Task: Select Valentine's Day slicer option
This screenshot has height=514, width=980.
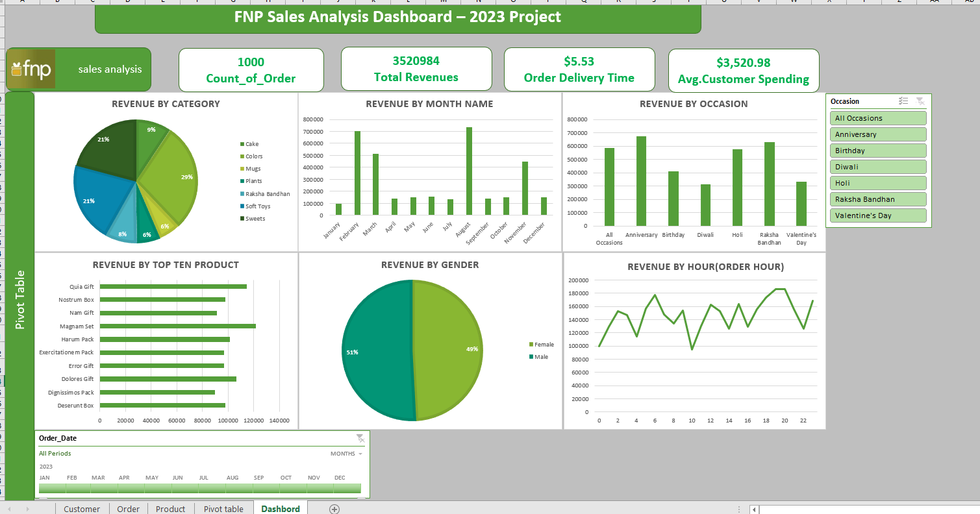Action: click(878, 215)
